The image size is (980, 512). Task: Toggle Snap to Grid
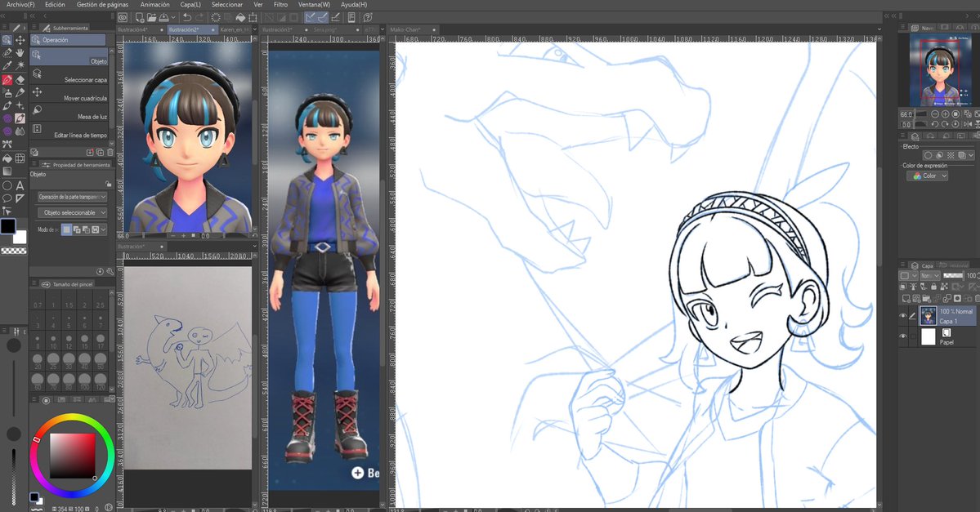[336, 17]
